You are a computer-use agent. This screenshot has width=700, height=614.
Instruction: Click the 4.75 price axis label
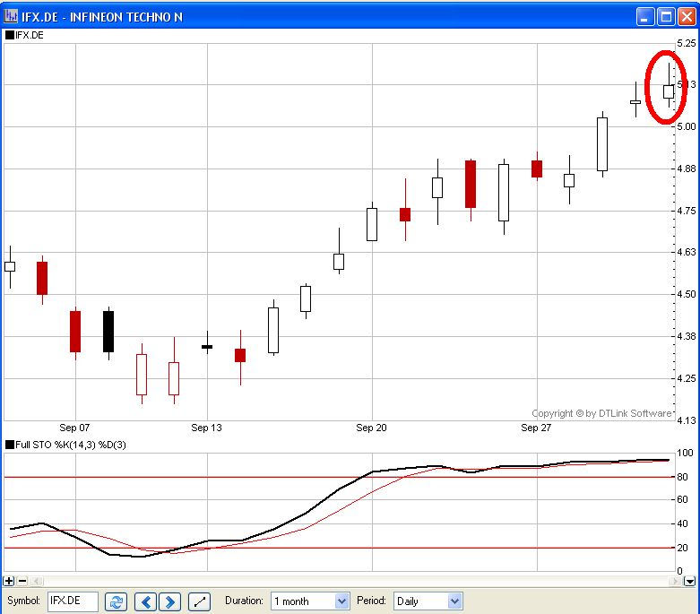pyautogui.click(x=687, y=211)
